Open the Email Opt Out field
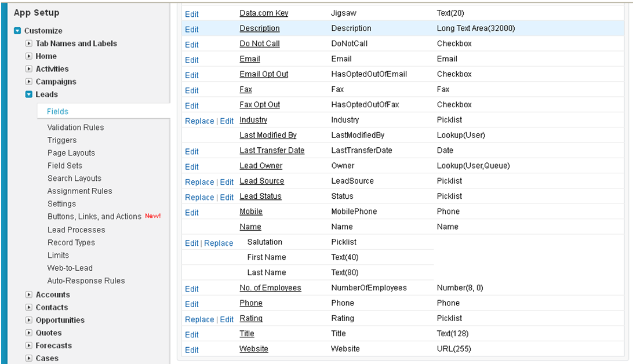This screenshot has height=364, width=633. (264, 74)
